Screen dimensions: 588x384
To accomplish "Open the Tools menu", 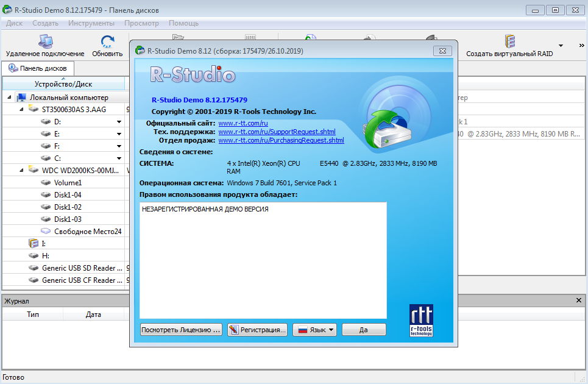I will (91, 23).
